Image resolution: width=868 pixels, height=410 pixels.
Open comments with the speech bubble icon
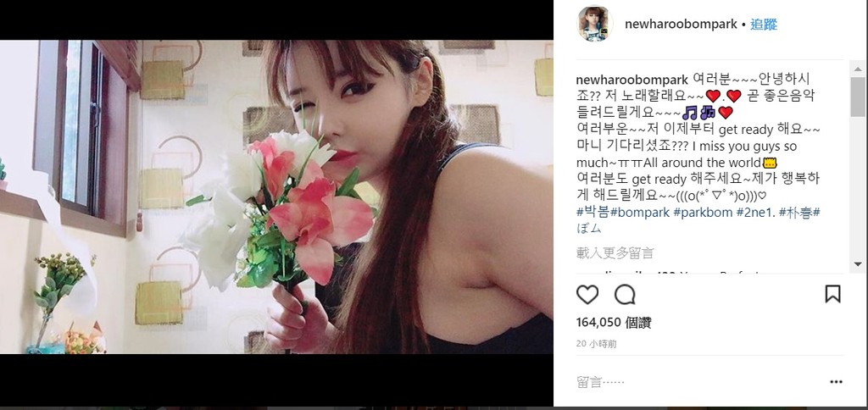point(625,294)
